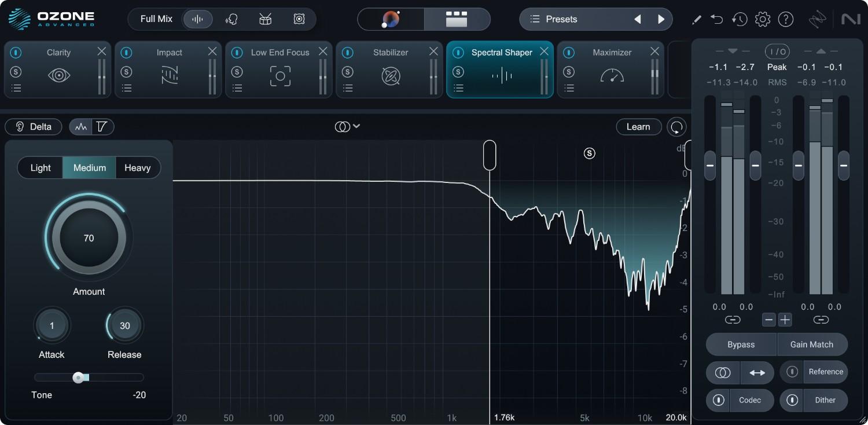This screenshot has height=425, width=868.
Task: Select the Heavy mode tab
Action: 137,168
